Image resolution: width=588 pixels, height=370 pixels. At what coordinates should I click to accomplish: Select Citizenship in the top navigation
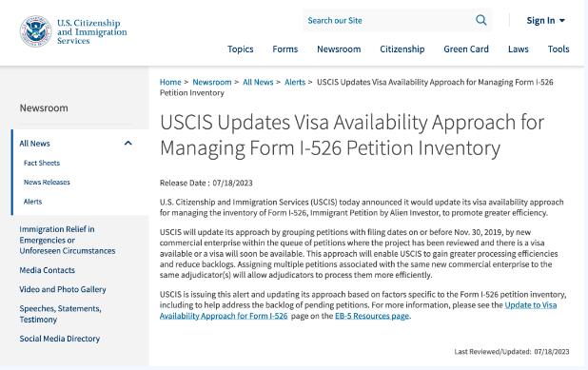point(402,49)
